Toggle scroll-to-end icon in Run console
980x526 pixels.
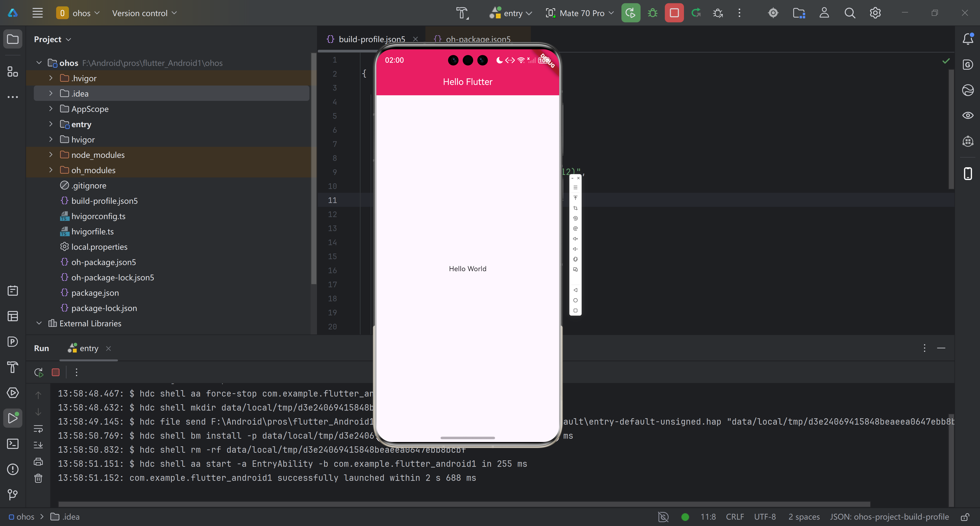tap(39, 445)
